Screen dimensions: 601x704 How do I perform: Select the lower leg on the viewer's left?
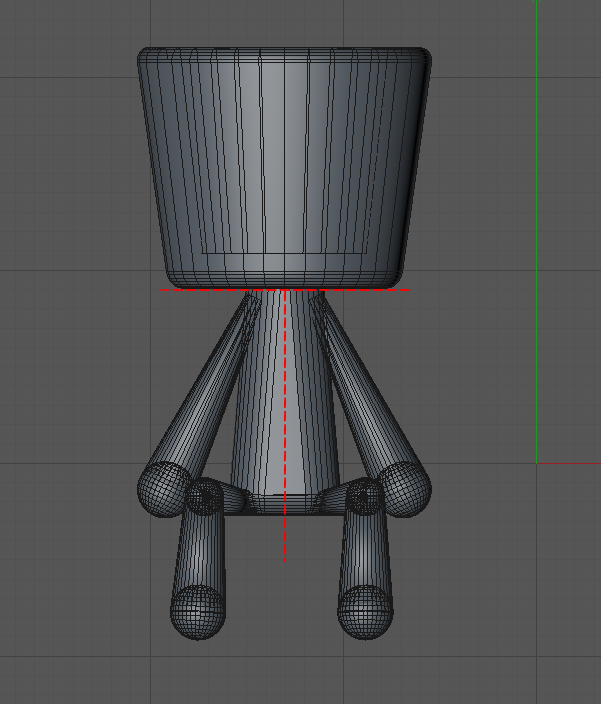point(199,550)
